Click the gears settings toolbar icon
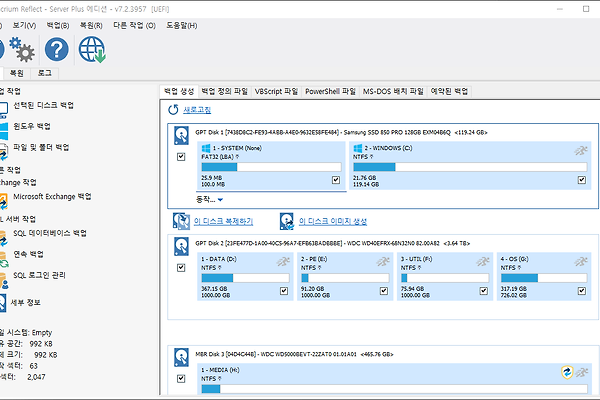This screenshot has height=400, width=600. click(19, 49)
